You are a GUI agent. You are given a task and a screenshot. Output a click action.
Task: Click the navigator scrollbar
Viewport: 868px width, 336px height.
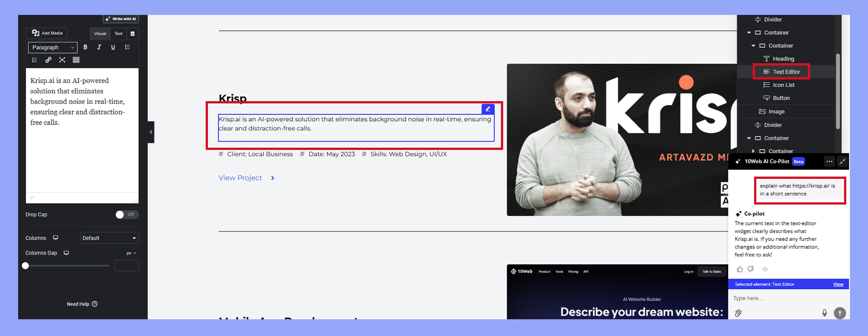point(838,92)
